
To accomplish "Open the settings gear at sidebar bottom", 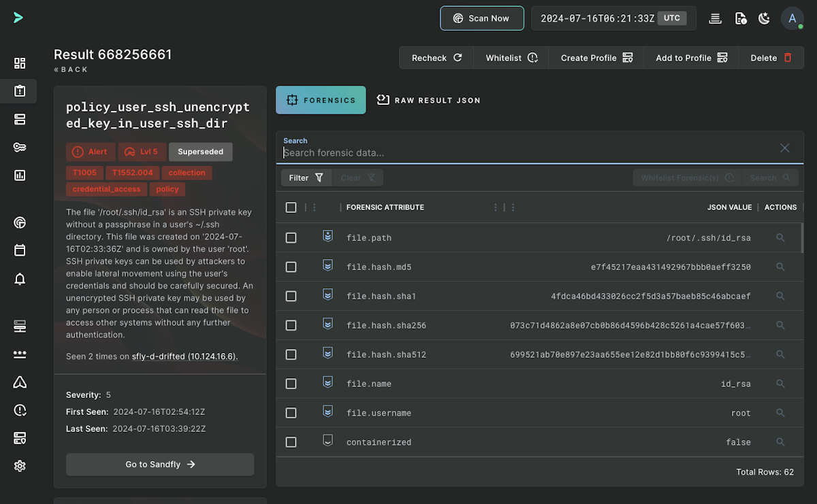I will (19, 466).
